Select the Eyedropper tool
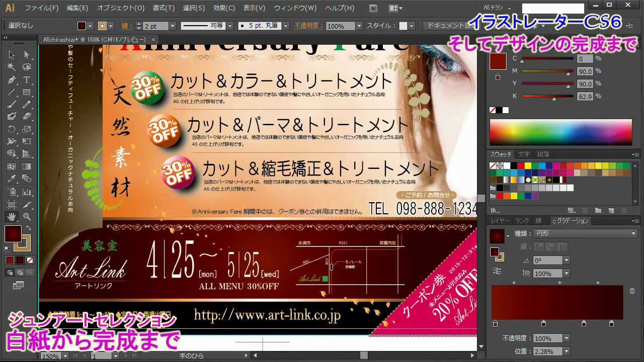The image size is (644, 362). pos(12,178)
